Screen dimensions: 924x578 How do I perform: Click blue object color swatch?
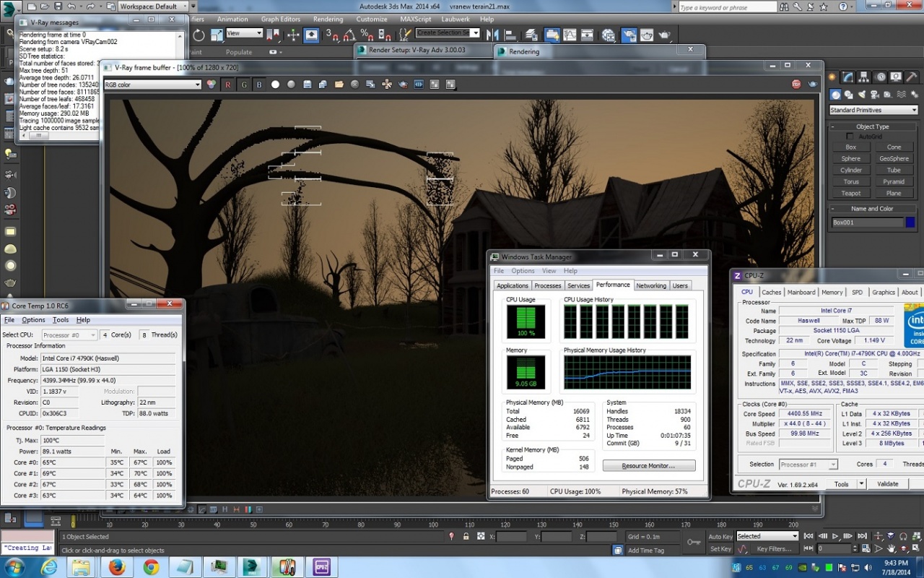[910, 223]
